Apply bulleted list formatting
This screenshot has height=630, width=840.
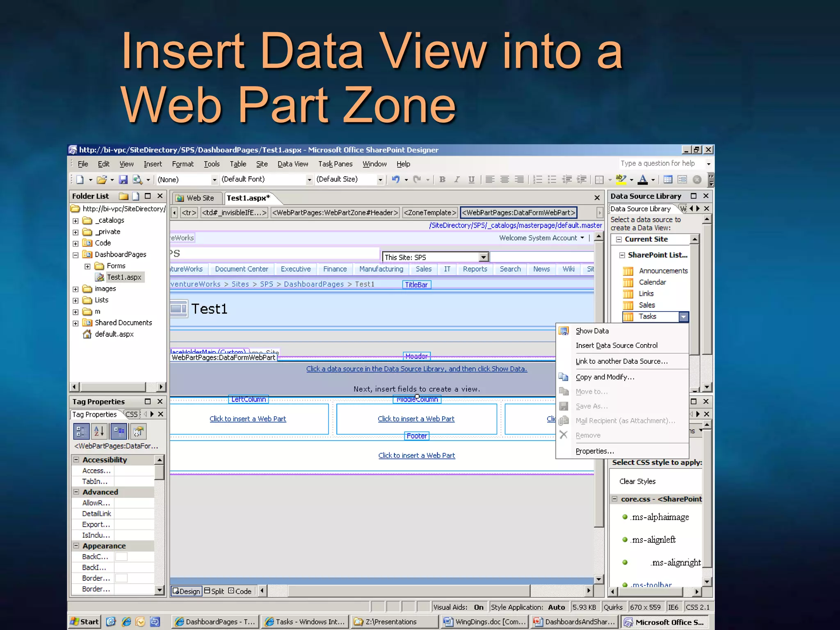[552, 180]
